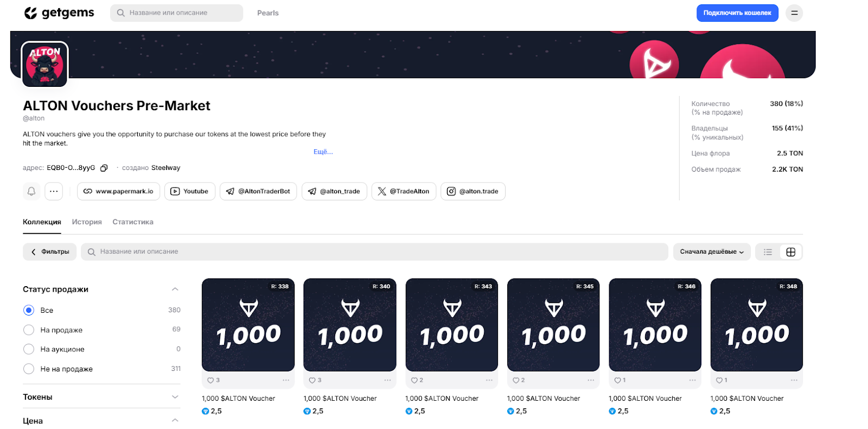Expand the 'Токены' filter section
The height and width of the screenshot is (429, 868).
pyautogui.click(x=175, y=397)
